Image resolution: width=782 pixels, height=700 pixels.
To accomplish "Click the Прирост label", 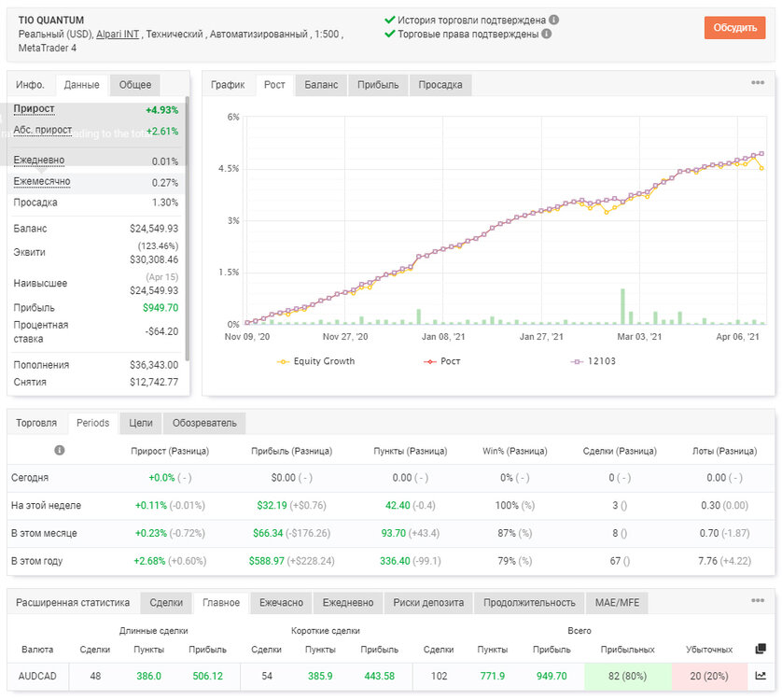I will pos(34,109).
